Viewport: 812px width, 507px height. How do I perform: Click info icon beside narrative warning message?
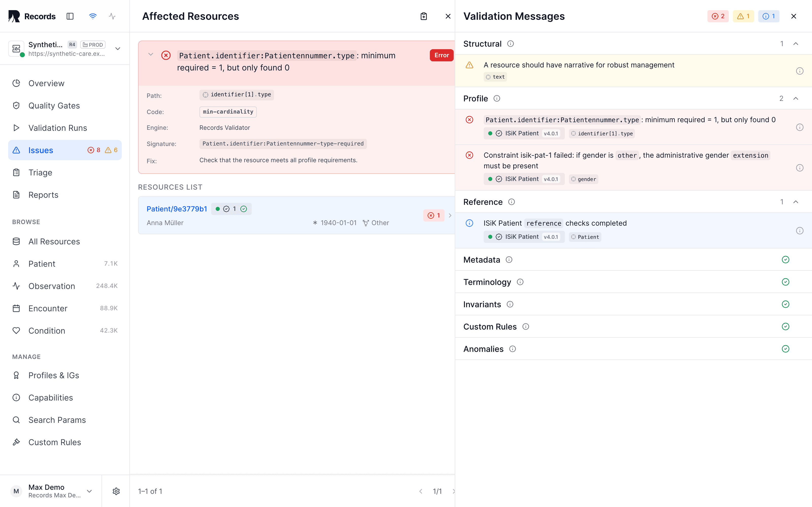pos(800,71)
